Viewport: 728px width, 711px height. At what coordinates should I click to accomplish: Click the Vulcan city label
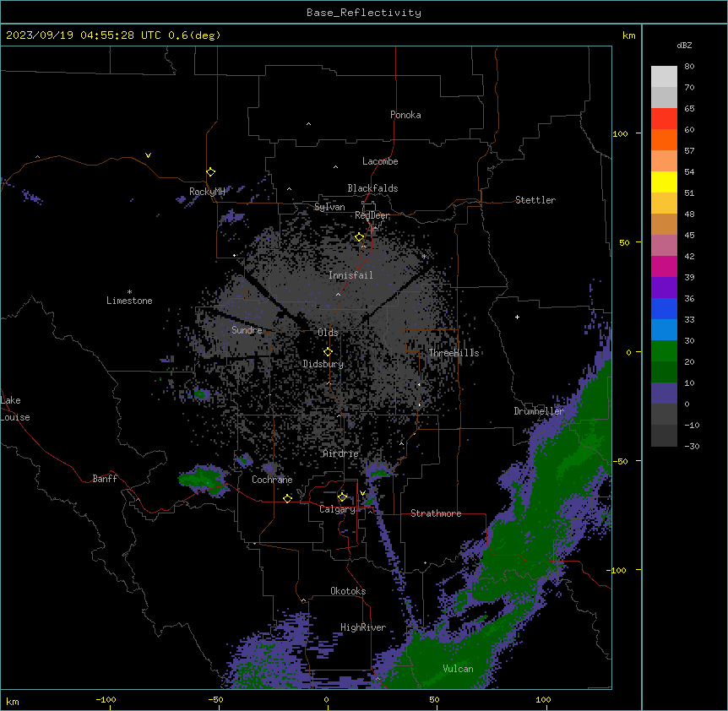(458, 669)
